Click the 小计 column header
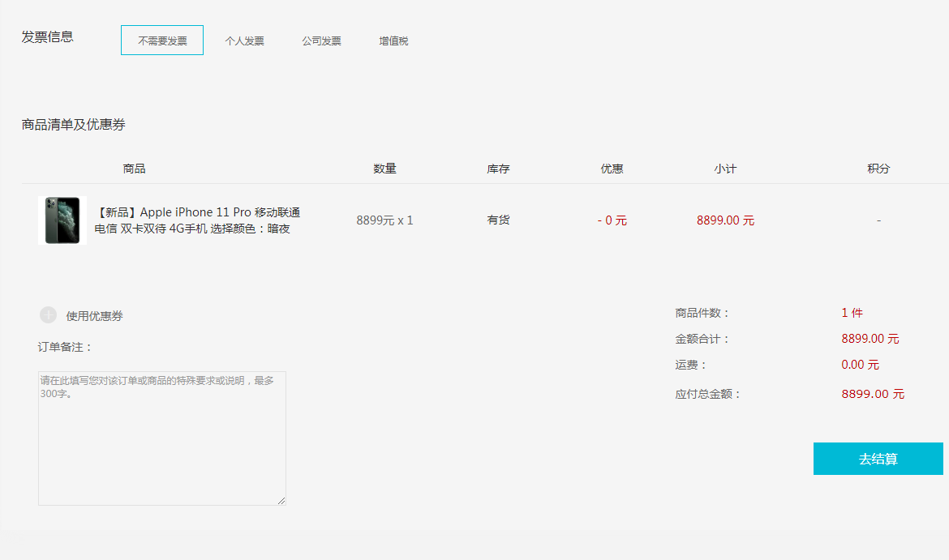Screen dimensions: 949x560 725,169
